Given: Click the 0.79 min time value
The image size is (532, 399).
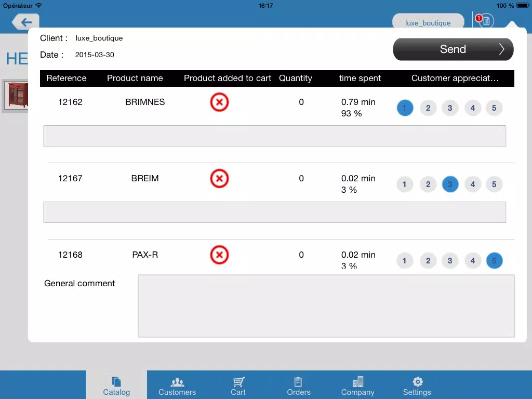Looking at the screenshot, I should [358, 102].
